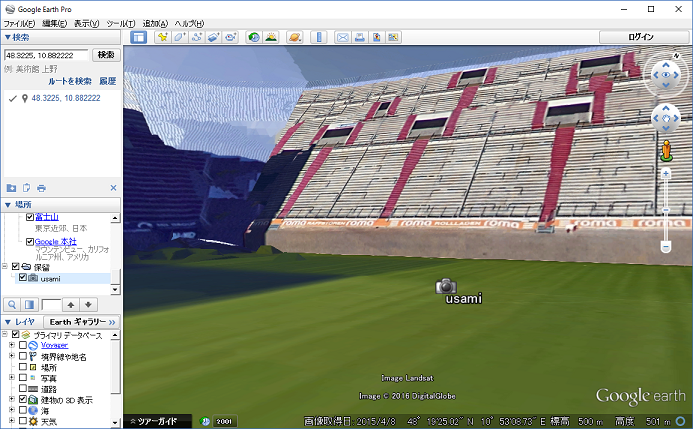Toggle the 建物の 3D 表示 layer checkbox
The height and width of the screenshot is (429, 693).
click(x=23, y=400)
